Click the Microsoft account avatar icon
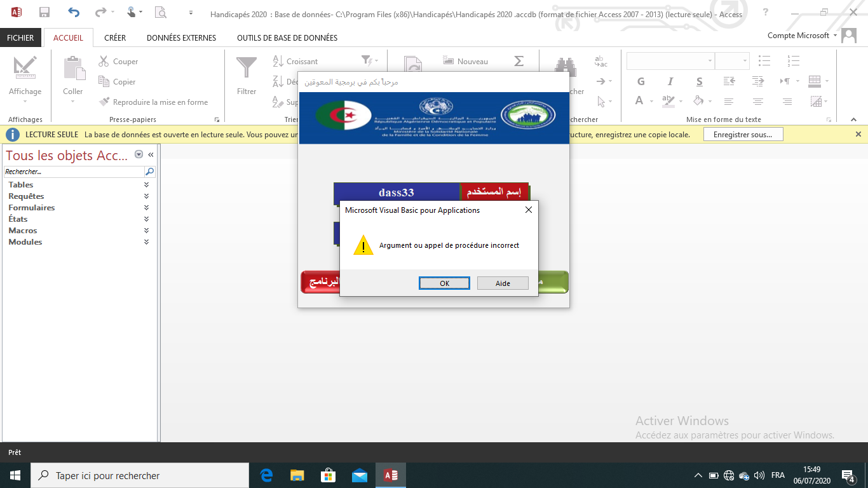Image resolution: width=868 pixels, height=488 pixels. tap(849, 36)
